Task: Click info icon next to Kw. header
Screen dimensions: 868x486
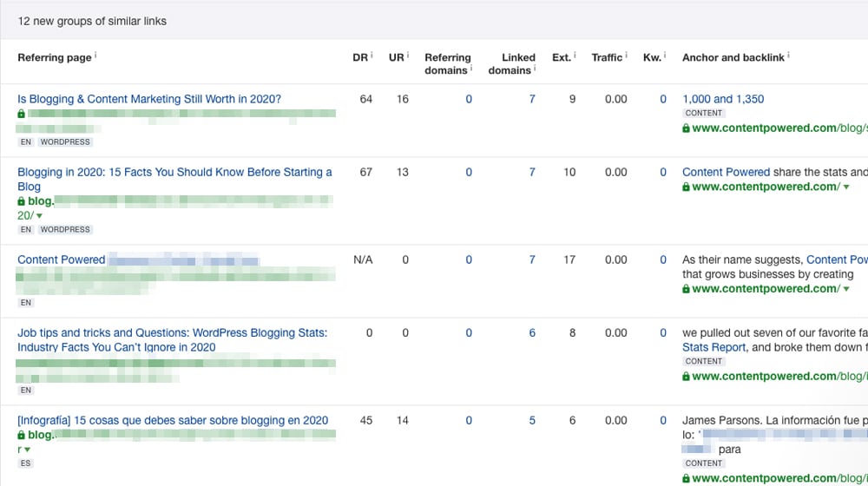Action: 664,55
